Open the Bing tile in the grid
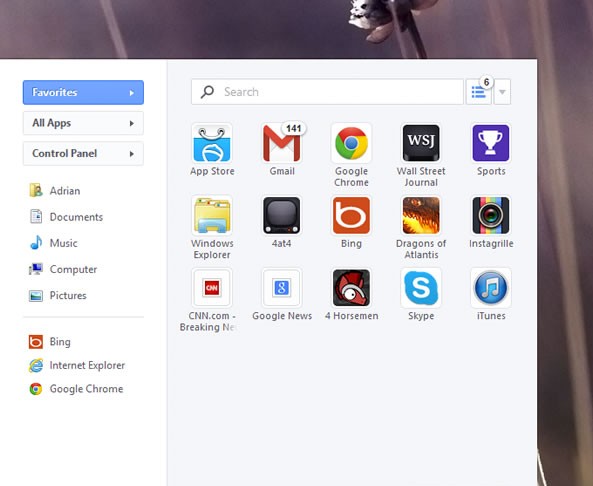 (x=351, y=216)
